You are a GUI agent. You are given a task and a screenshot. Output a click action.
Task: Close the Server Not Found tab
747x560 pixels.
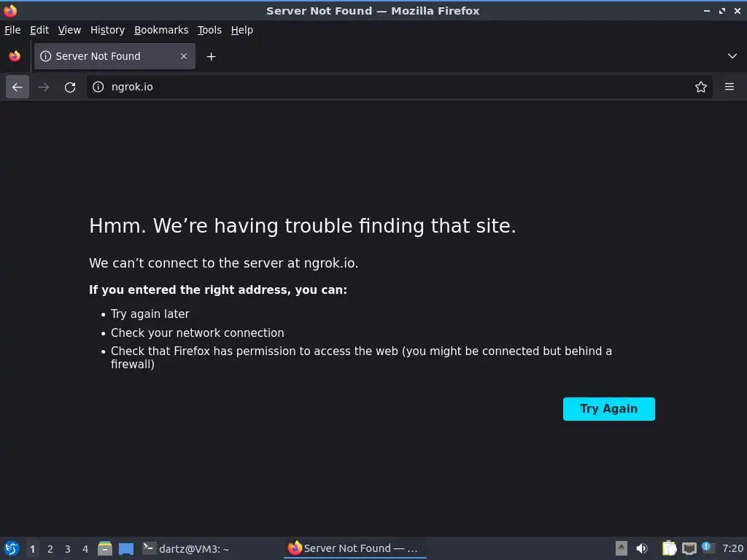pyautogui.click(x=183, y=56)
